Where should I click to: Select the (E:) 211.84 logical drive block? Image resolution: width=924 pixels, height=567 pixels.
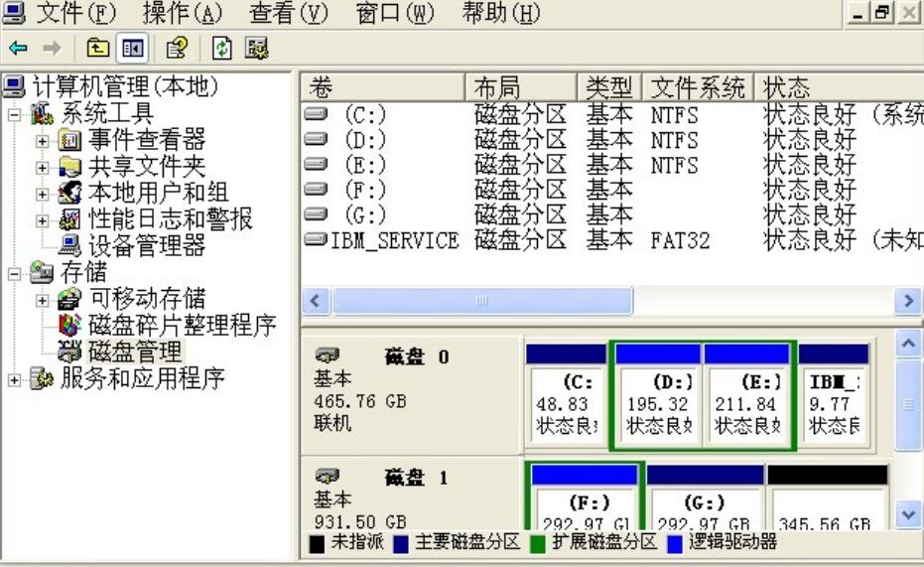(x=746, y=396)
